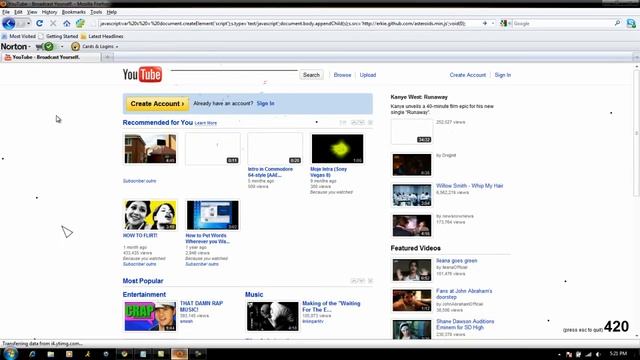The width and height of the screenshot is (640, 360).
Task: Open a new tab with the plus button
Action: [x=108, y=58]
